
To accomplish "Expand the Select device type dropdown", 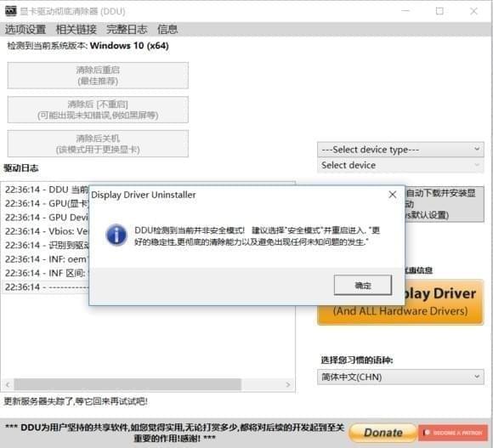I will coord(400,150).
